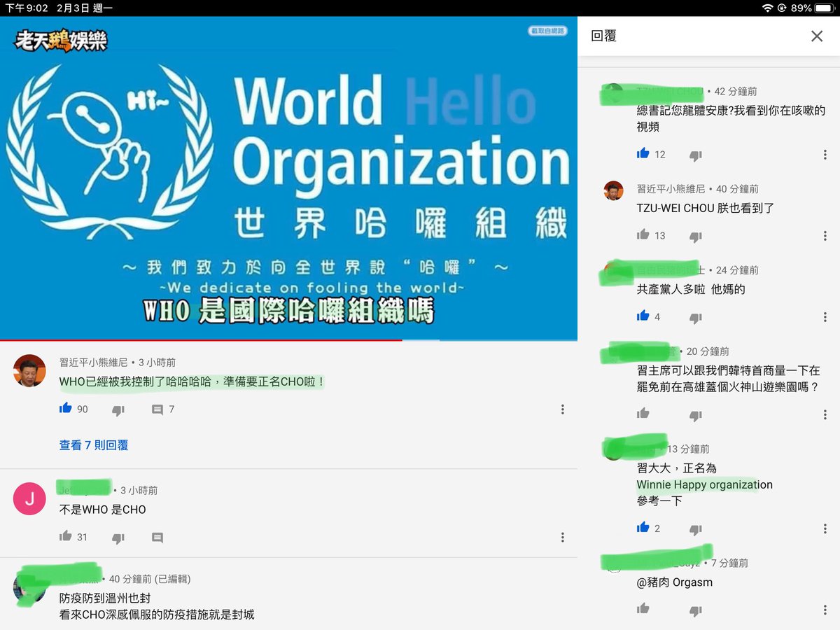
Task: Open 習近平小熊維尼 avatar on main comment
Action: [29, 371]
